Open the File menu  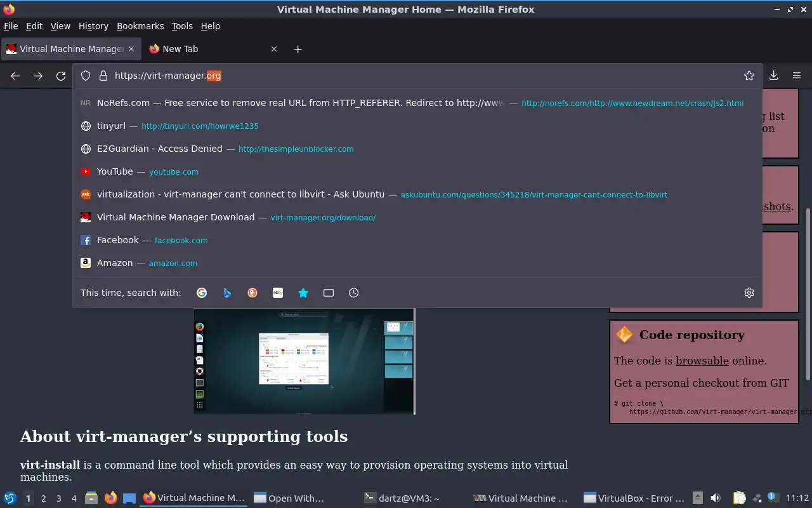[x=11, y=26]
